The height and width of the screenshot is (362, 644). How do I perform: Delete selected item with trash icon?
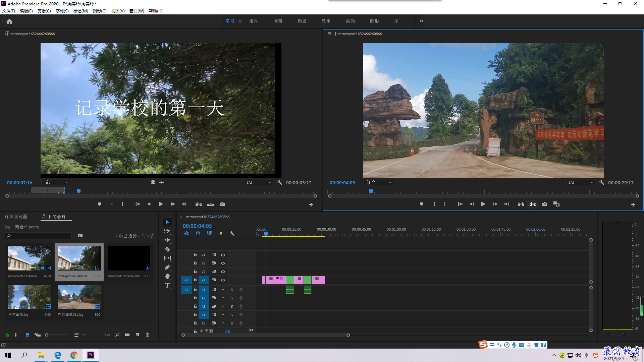pos(148,335)
